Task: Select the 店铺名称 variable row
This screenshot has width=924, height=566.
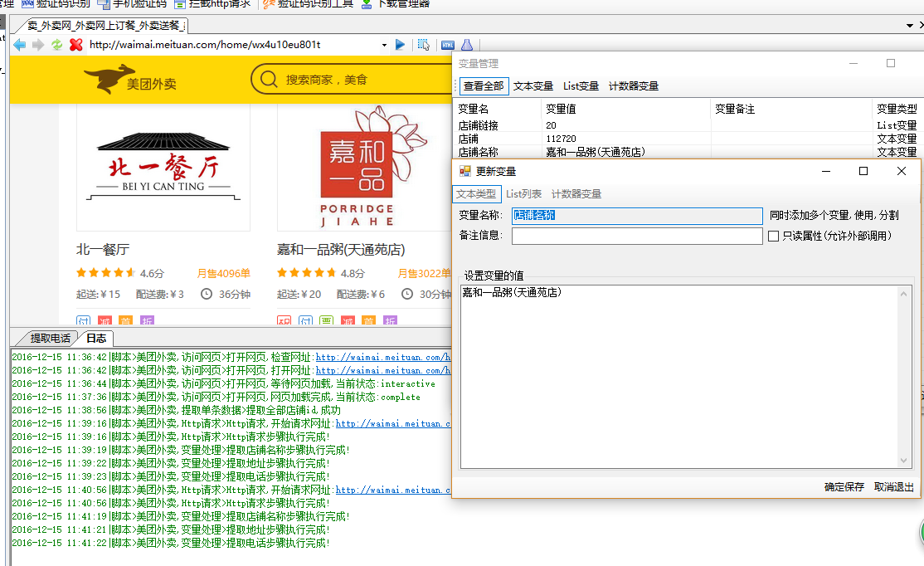Action: 688,152
